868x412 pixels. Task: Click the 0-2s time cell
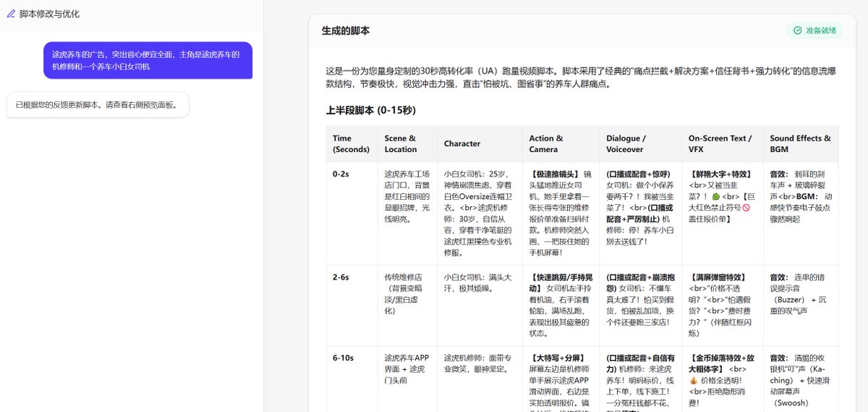click(352, 213)
